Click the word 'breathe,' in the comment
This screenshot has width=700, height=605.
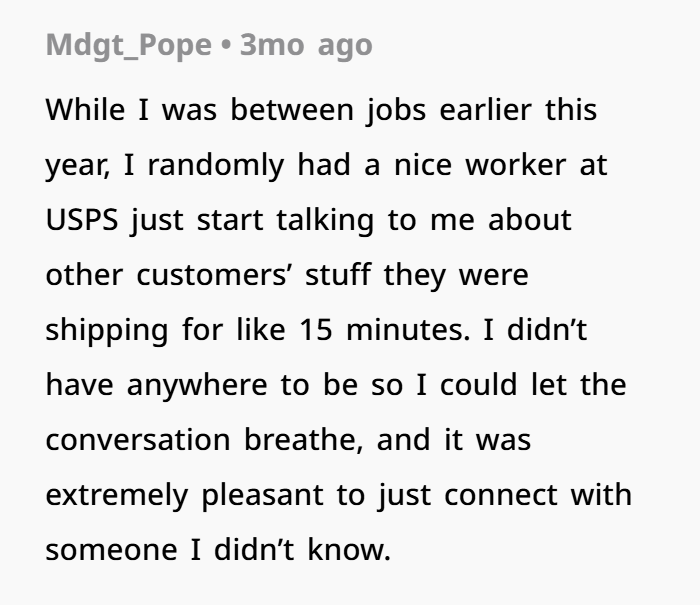(x=304, y=440)
